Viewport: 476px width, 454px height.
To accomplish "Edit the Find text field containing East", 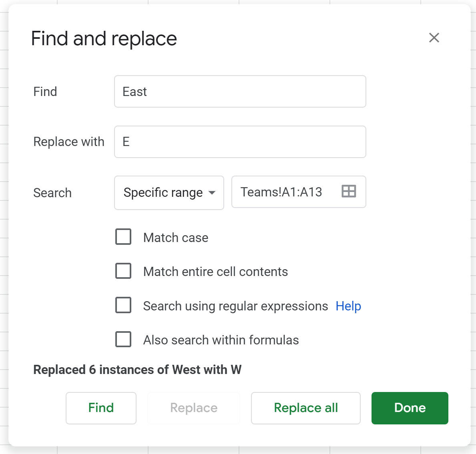I will click(240, 91).
